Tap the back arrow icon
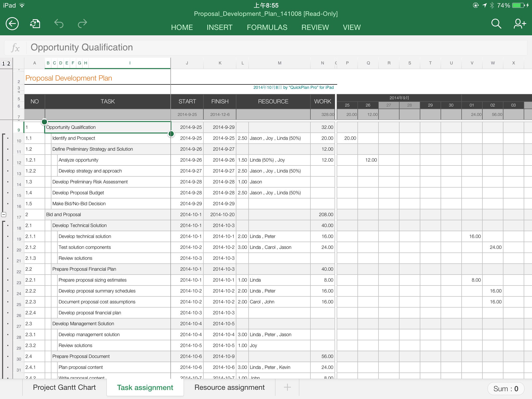Screen dimensions: 532x399 coord(12,24)
